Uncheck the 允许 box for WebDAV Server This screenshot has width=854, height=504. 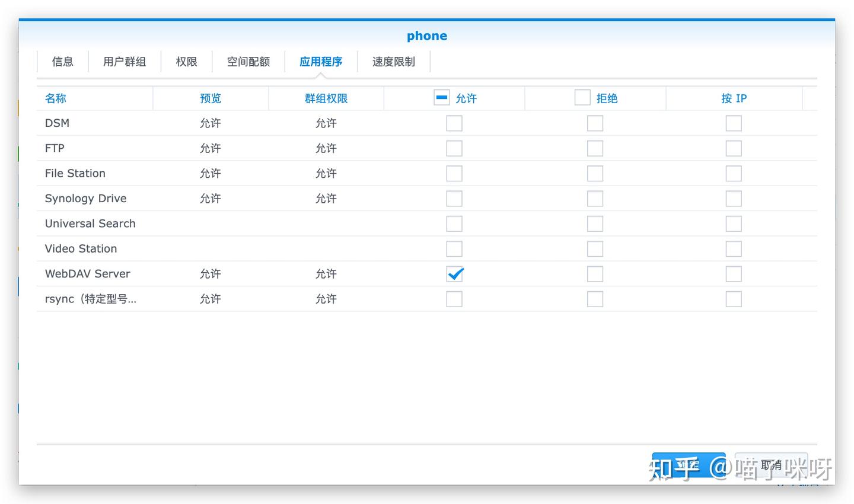(x=454, y=274)
